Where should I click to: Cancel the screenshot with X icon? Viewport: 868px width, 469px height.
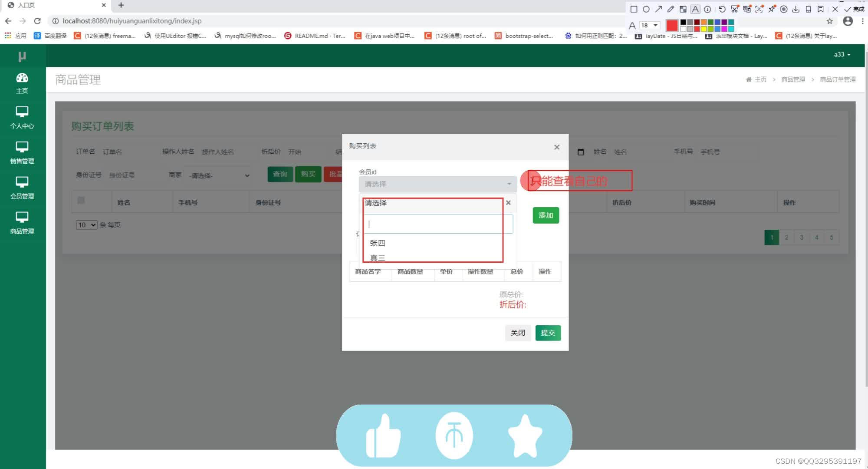point(835,9)
